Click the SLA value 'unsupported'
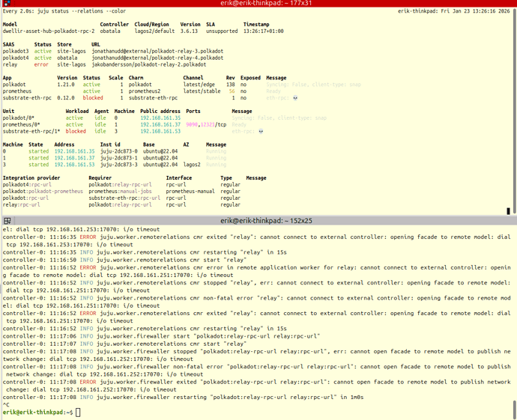The image size is (517, 420). [222, 31]
